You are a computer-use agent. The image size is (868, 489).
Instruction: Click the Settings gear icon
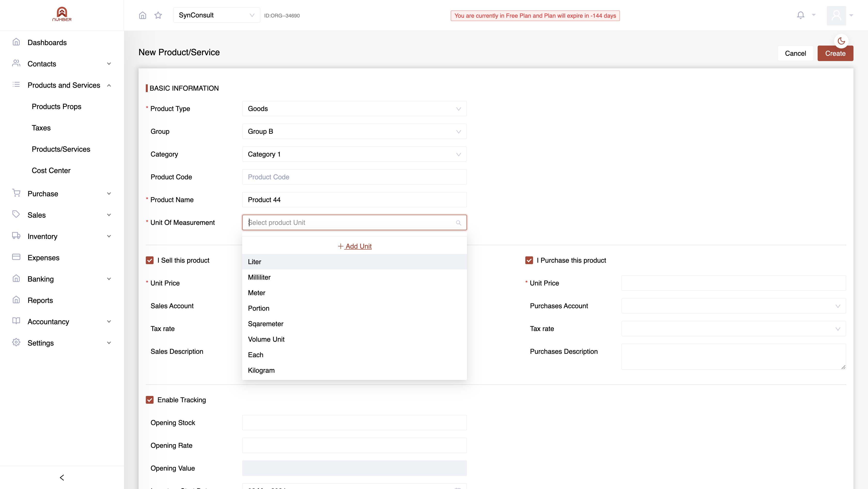click(x=16, y=342)
